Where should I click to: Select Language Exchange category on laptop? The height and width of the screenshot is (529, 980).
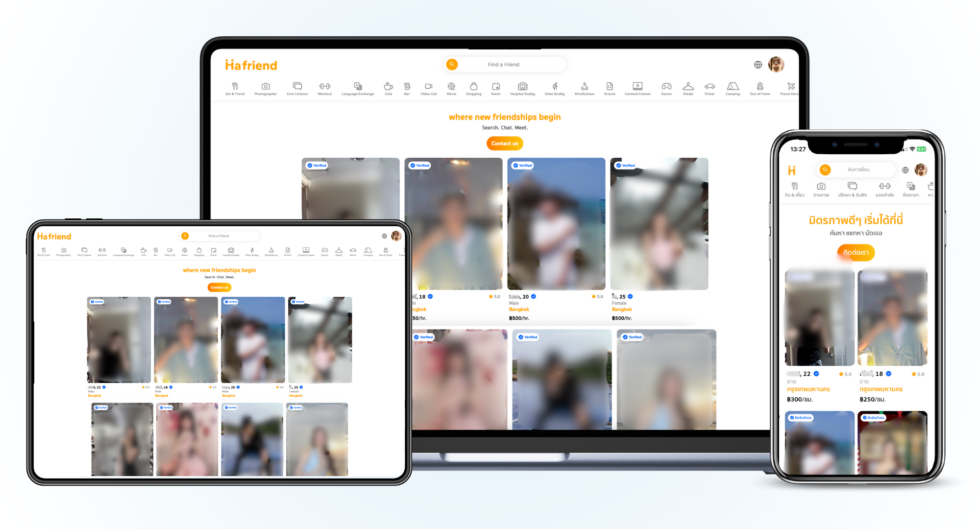(358, 89)
